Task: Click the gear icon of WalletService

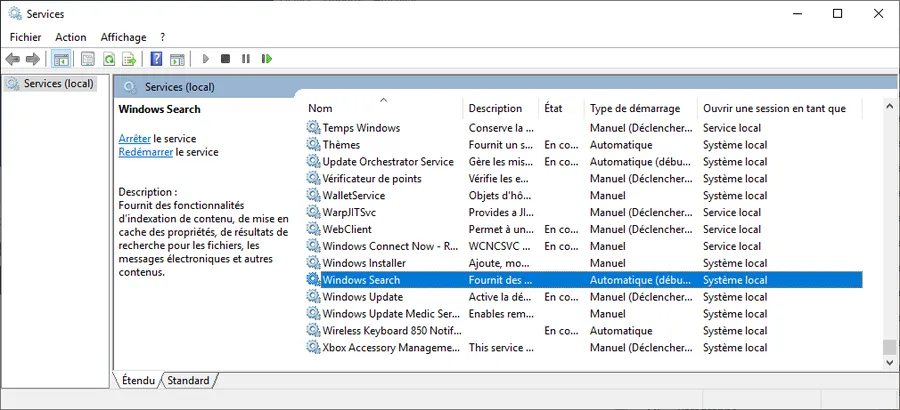Action: (313, 195)
